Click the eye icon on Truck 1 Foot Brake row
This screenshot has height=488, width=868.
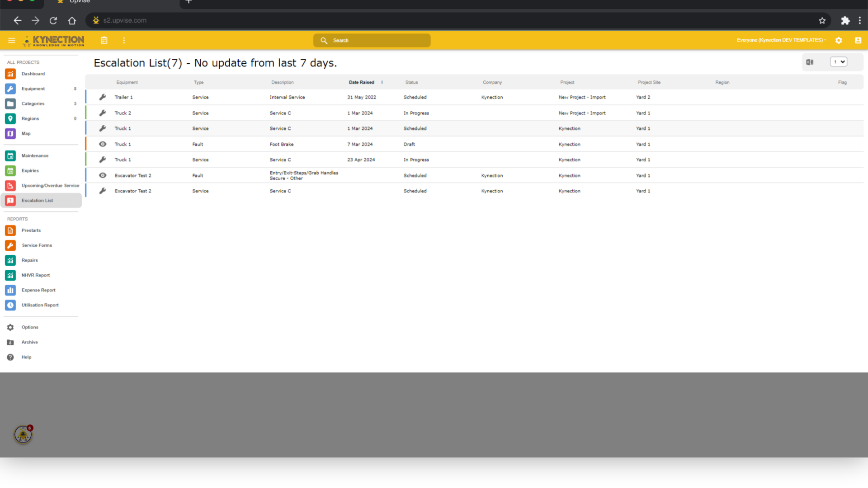[103, 144]
